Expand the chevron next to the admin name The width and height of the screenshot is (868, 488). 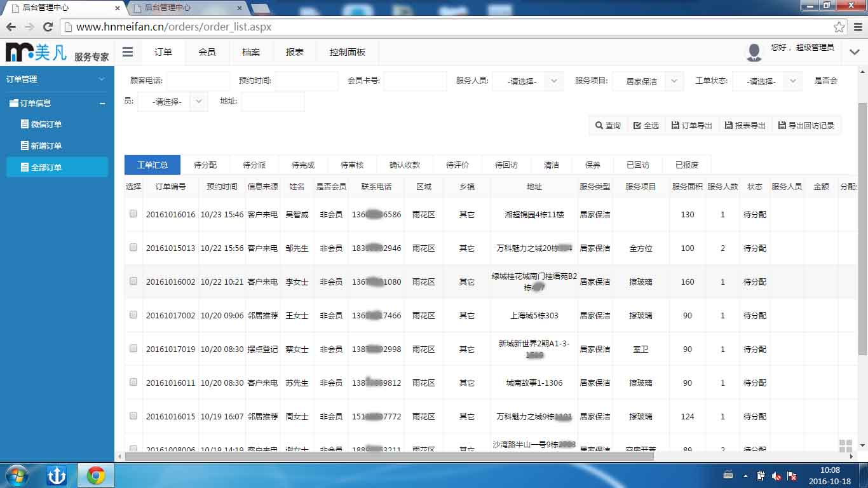pyautogui.click(x=855, y=51)
